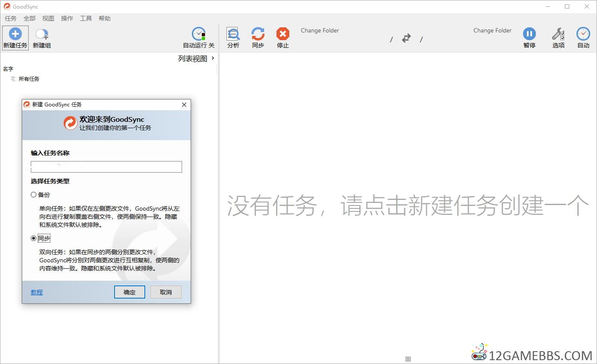The height and width of the screenshot is (364, 597).
Task: Minimize the GoodSync main window
Action: [x=547, y=6]
